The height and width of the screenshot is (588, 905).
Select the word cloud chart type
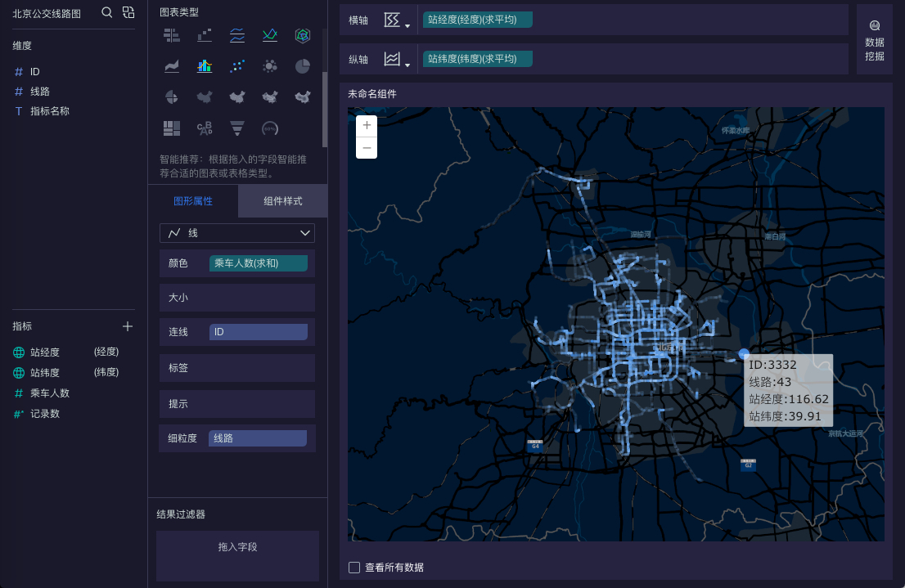click(205, 128)
